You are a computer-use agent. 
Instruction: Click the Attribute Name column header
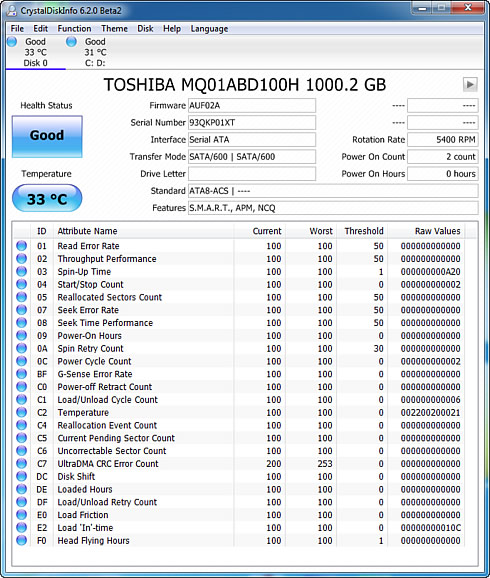[87, 231]
